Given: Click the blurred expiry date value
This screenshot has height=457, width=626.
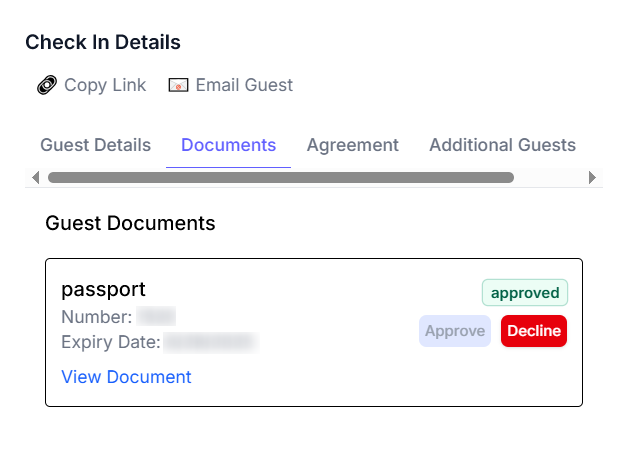Looking at the screenshot, I should [x=210, y=343].
